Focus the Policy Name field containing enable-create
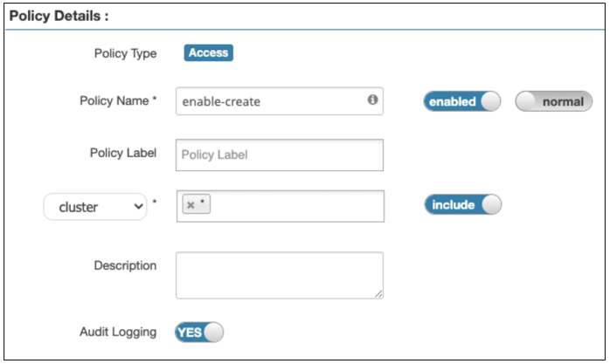The image size is (610, 364). click(x=271, y=101)
